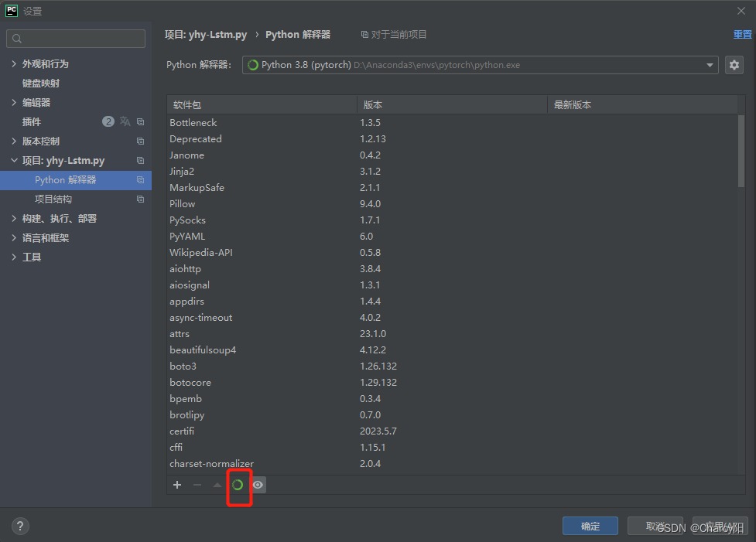This screenshot has width=756, height=542.
Task: Click the add package plus icon
Action: point(177,485)
